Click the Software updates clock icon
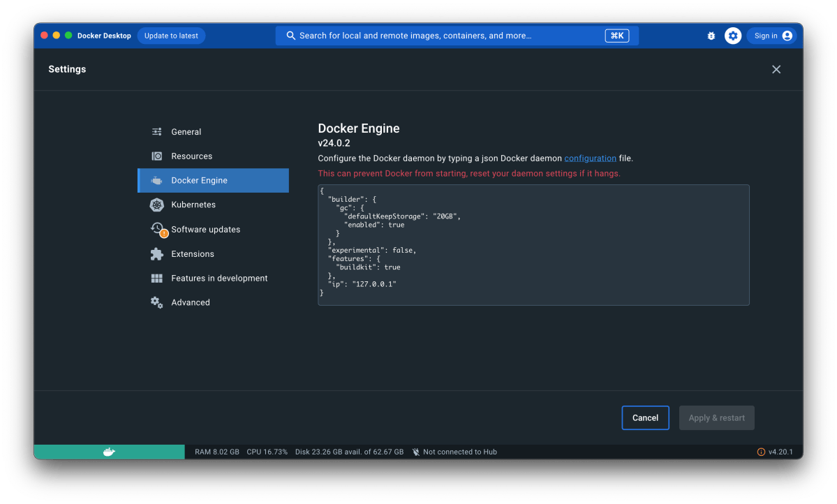This screenshot has height=504, width=837. (x=156, y=228)
